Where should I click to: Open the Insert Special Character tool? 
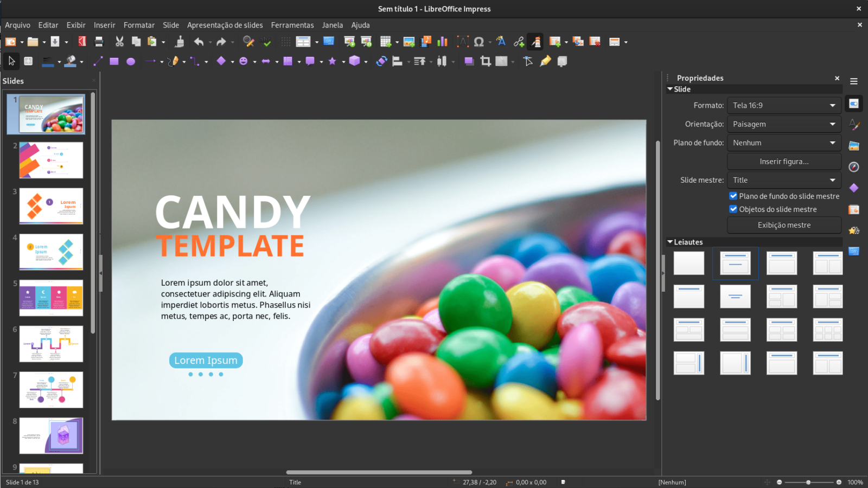(479, 41)
